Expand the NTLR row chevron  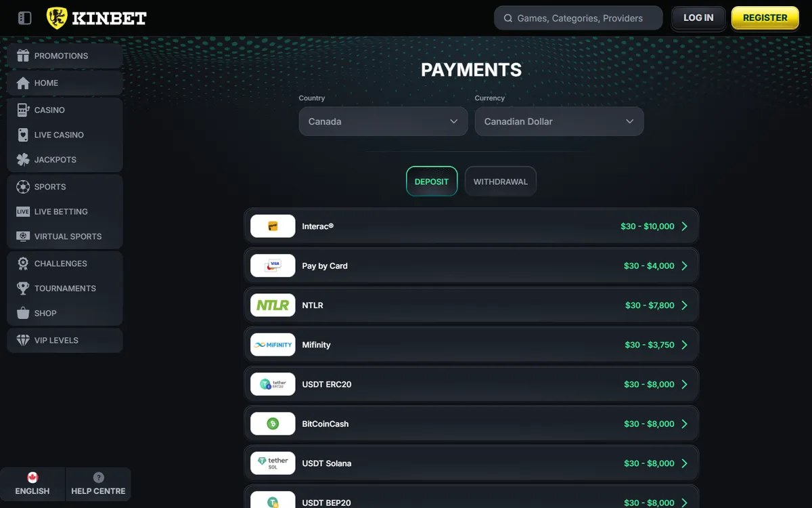685,305
